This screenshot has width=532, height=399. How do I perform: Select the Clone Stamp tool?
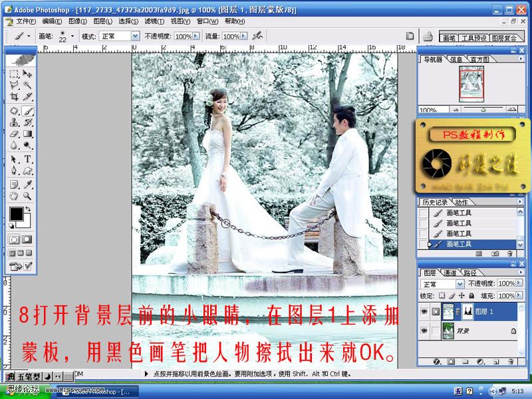(14, 122)
